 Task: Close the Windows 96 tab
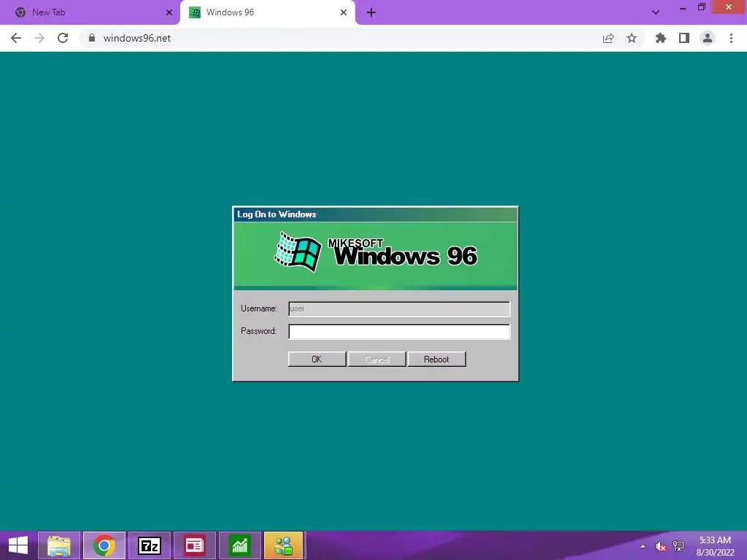click(x=344, y=12)
